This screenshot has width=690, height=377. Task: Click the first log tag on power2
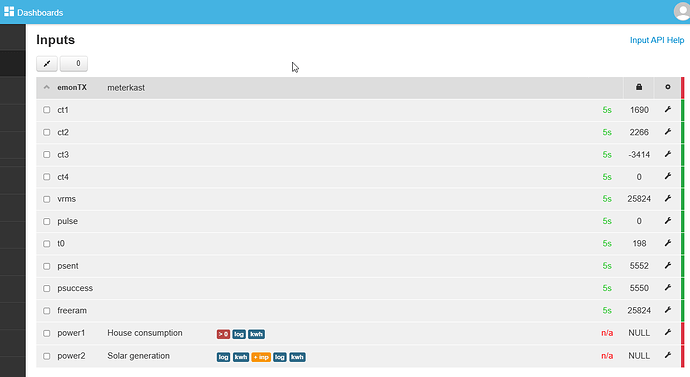pos(223,357)
